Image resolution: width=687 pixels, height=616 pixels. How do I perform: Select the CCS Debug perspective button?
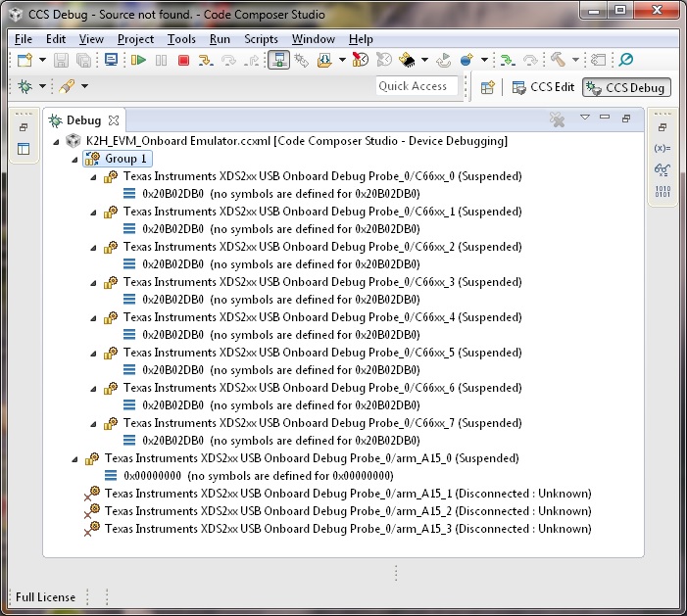click(x=625, y=87)
